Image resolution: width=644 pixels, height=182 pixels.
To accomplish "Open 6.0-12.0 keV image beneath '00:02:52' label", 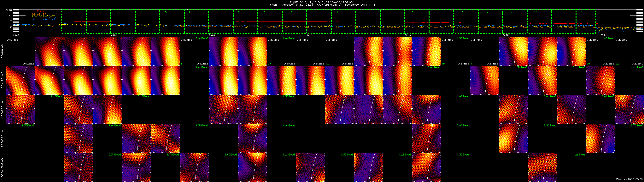I will pyautogui.click(x=20, y=80).
